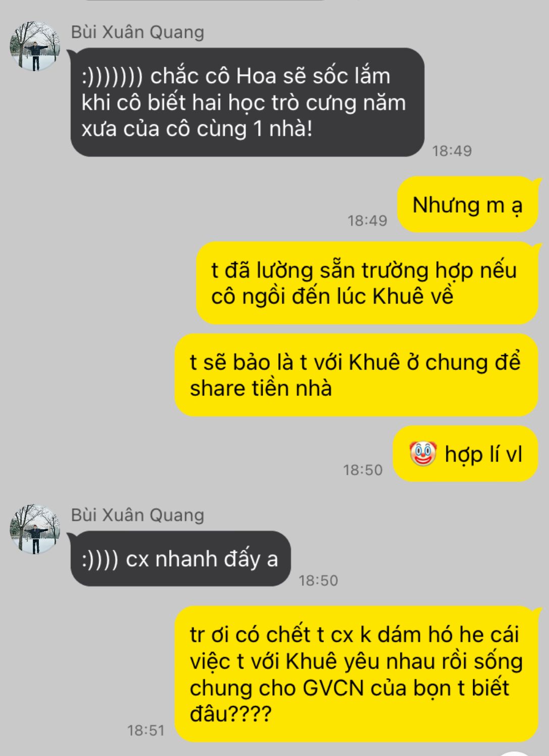Screen dimensions: 549x756
Task: Tap 18:50 timestamp next to 'hợp lí vl'
Action: click(x=363, y=470)
